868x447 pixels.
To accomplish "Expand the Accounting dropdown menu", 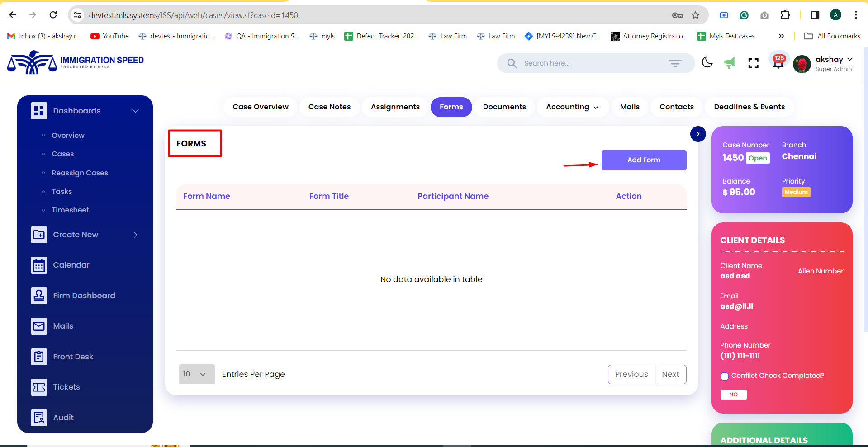I will coord(572,107).
